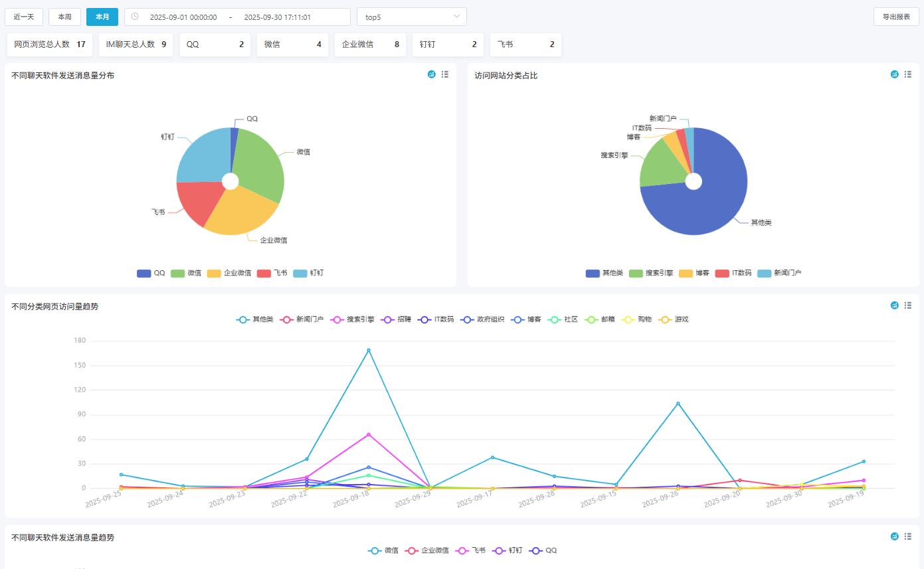
Task: Open list view icon in 不同聊天软件发送消息量分布 panel
Action: click(x=445, y=74)
